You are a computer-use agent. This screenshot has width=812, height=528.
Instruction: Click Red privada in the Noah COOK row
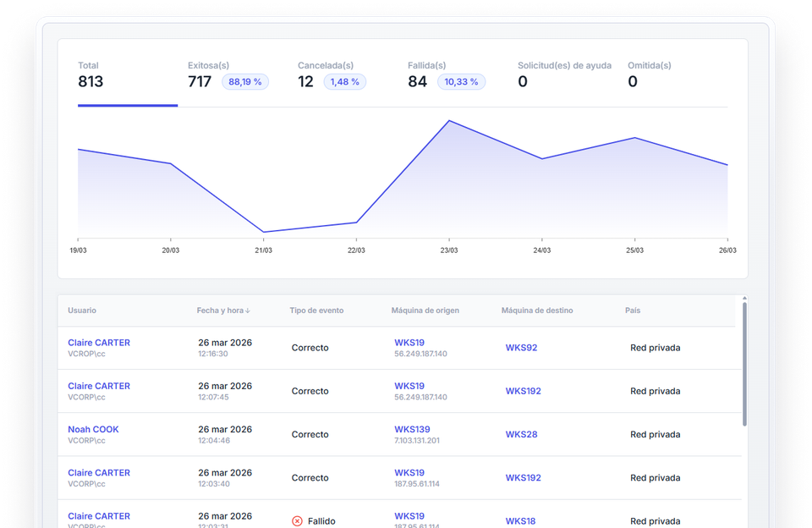click(x=655, y=434)
